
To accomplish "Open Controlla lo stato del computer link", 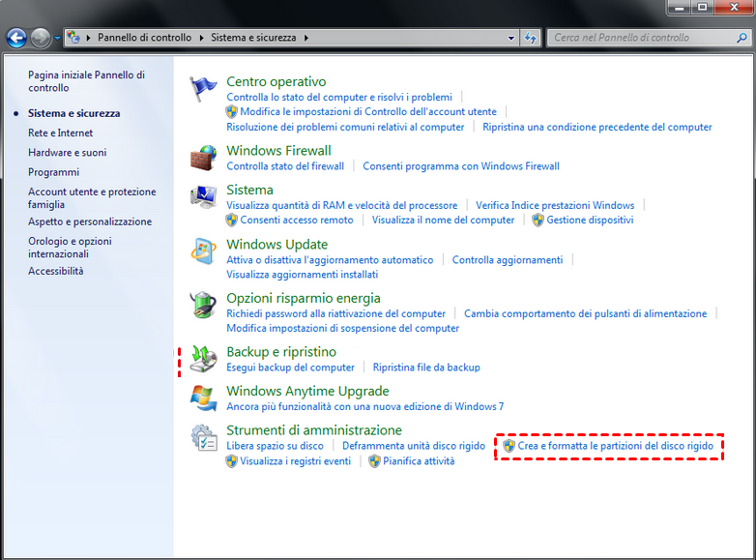I will click(339, 97).
